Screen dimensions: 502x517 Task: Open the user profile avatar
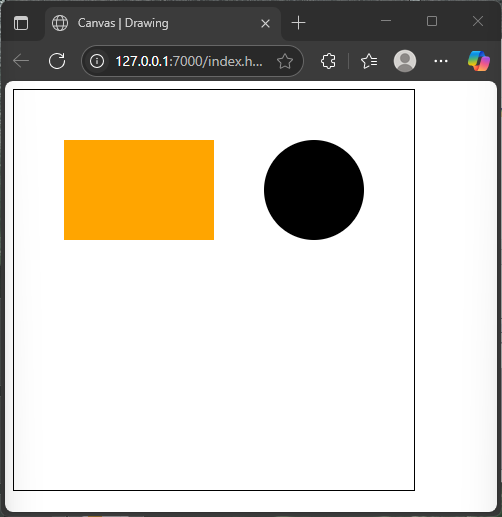coord(405,61)
